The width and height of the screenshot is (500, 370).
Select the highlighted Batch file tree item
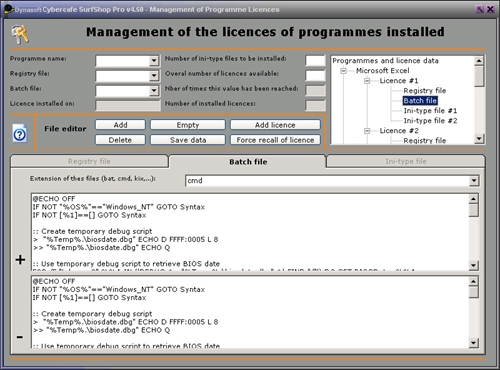pos(420,101)
